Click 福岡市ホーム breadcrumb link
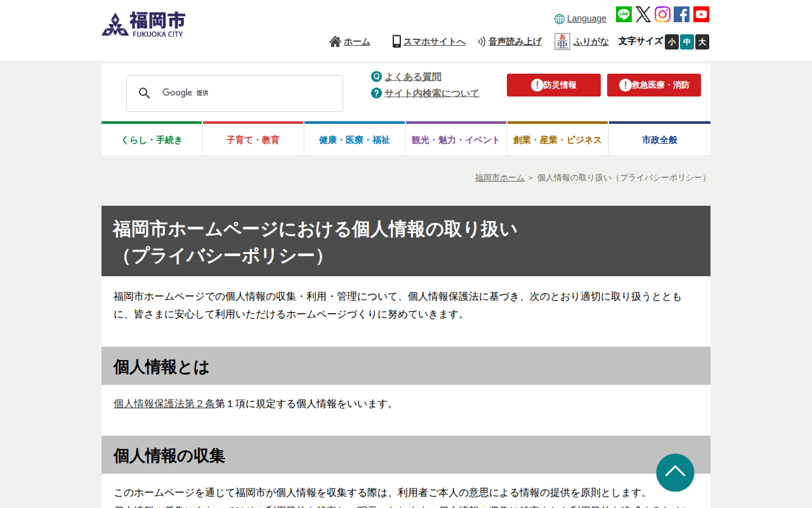The image size is (812, 508). pyautogui.click(x=500, y=178)
